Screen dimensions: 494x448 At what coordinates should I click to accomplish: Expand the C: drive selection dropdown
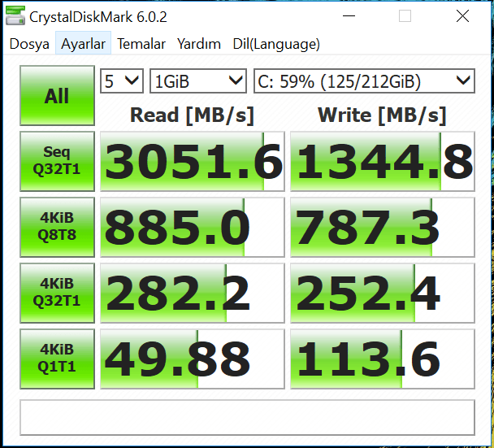(x=363, y=81)
